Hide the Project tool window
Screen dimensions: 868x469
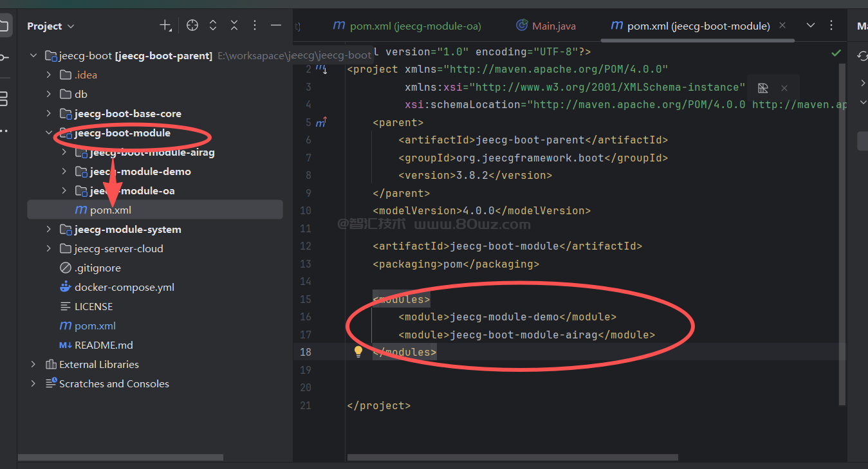[276, 26]
